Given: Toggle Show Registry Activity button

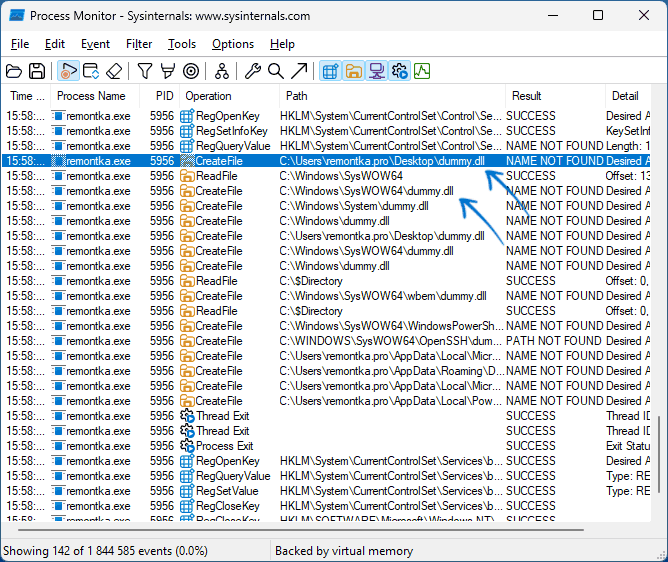Looking at the screenshot, I should [330, 71].
